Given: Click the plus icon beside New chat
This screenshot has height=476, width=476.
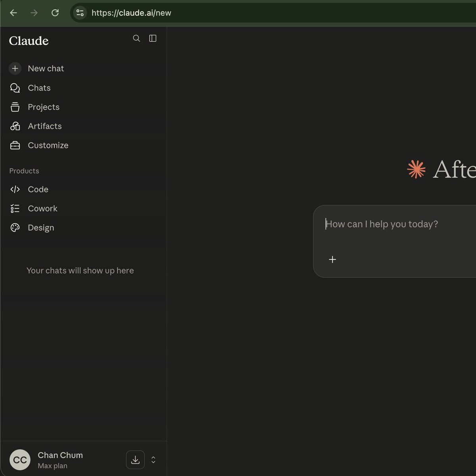Looking at the screenshot, I should (x=15, y=68).
